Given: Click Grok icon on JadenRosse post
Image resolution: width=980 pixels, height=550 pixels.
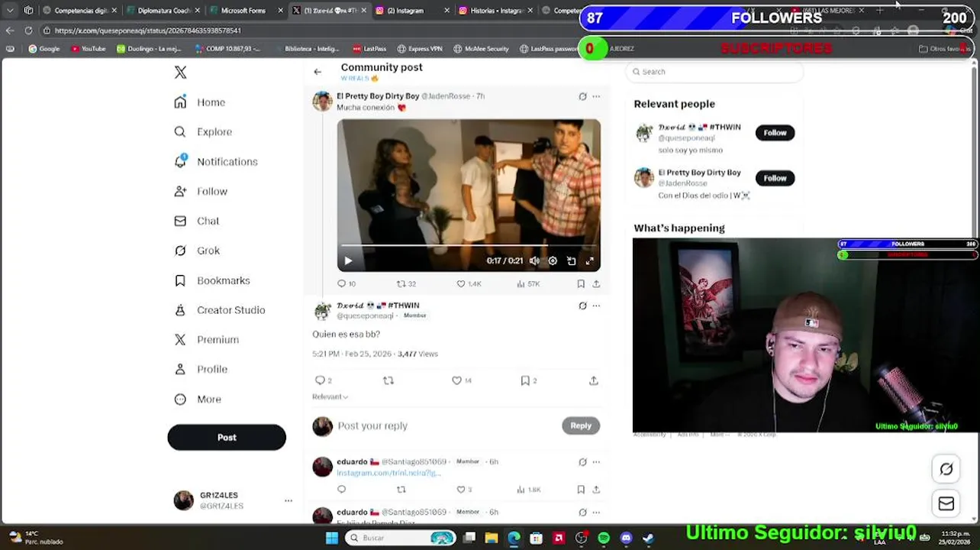Looking at the screenshot, I should [582, 96].
